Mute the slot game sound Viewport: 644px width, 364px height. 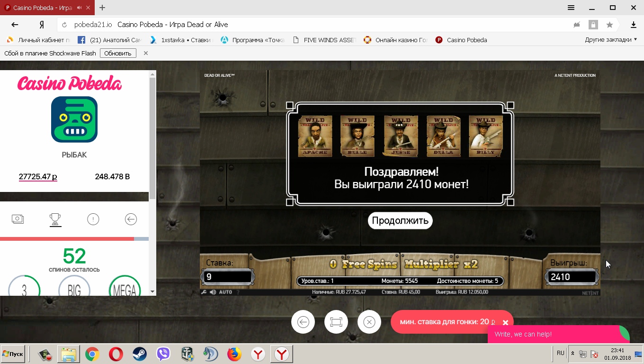pos(213,292)
